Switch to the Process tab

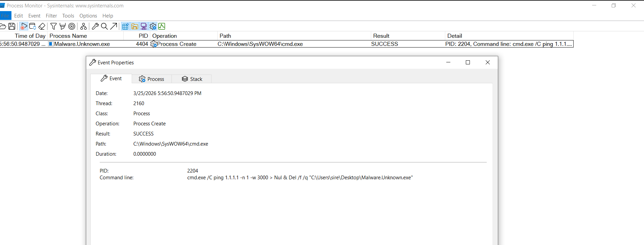[152, 79]
